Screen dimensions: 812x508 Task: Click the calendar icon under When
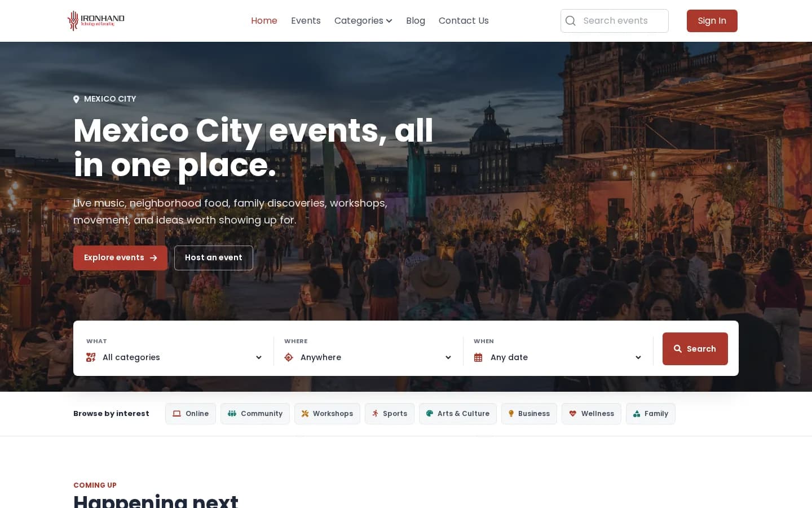pyautogui.click(x=478, y=357)
